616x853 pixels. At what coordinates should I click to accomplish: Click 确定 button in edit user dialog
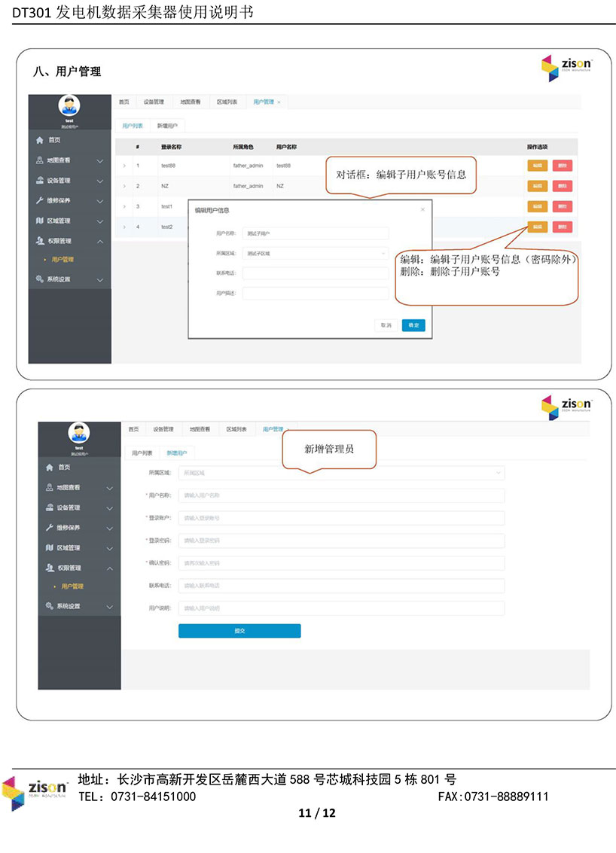click(413, 325)
